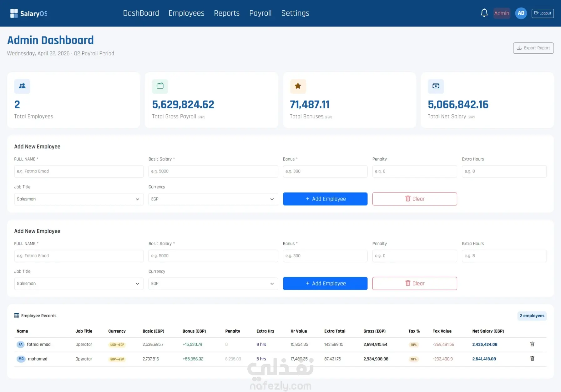Delete fatma emad row with trash icon
Screen dimensions: 561x392
point(532,344)
